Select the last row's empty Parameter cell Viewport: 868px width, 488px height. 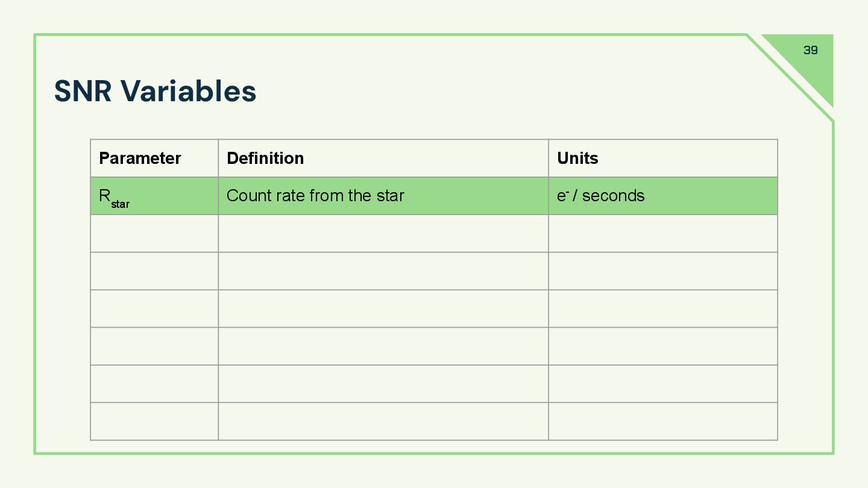154,421
